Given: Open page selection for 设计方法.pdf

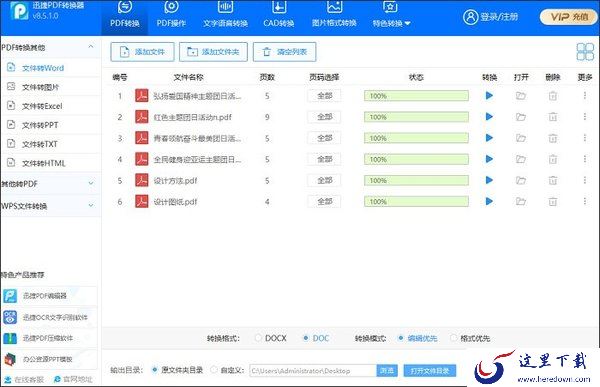Looking at the screenshot, I should (x=324, y=180).
